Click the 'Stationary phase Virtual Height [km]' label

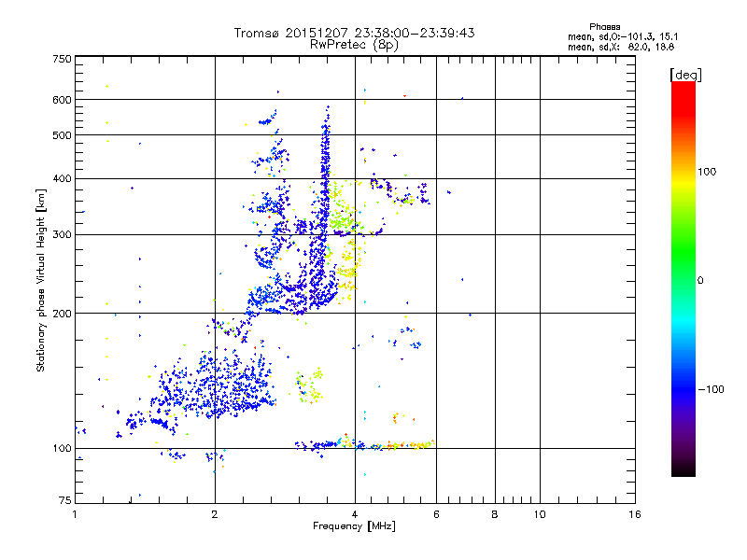pyautogui.click(x=41, y=280)
